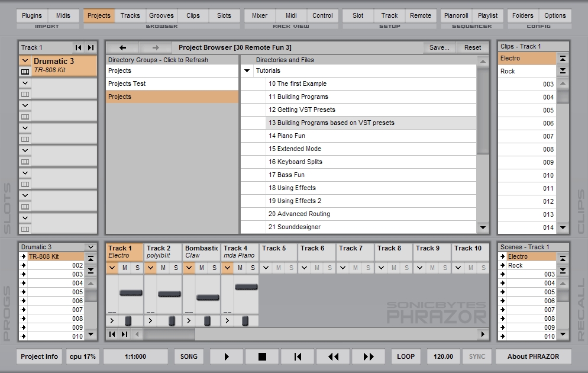Step to next mixer track
Image resolution: width=588 pixels, height=373 pixels.
click(x=124, y=334)
